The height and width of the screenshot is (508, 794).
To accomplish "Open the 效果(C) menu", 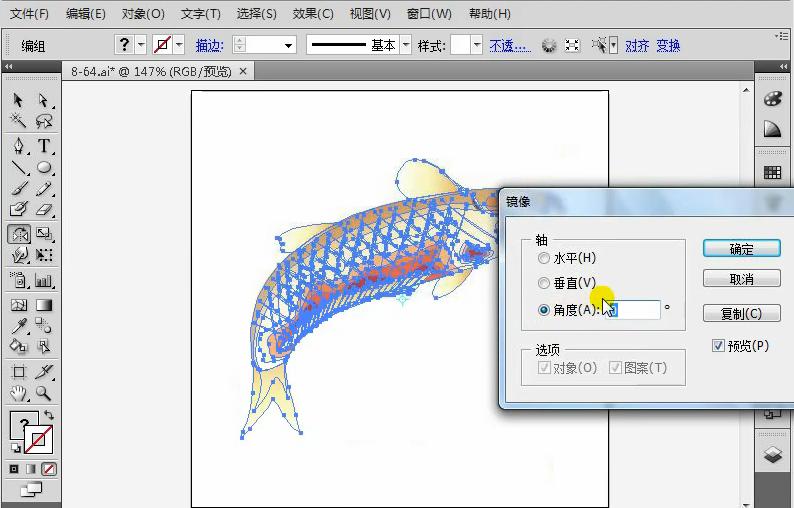I will coord(313,14).
